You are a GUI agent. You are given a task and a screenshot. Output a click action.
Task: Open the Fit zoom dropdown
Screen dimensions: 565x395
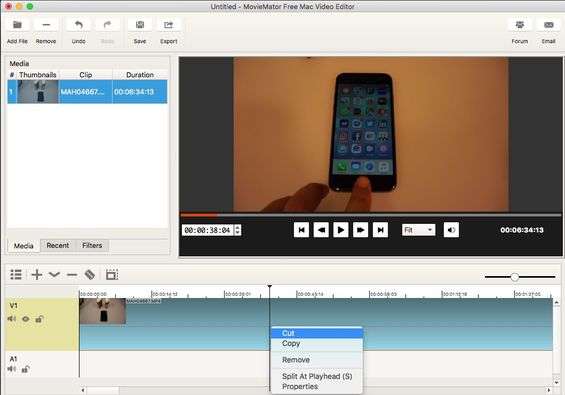418,230
